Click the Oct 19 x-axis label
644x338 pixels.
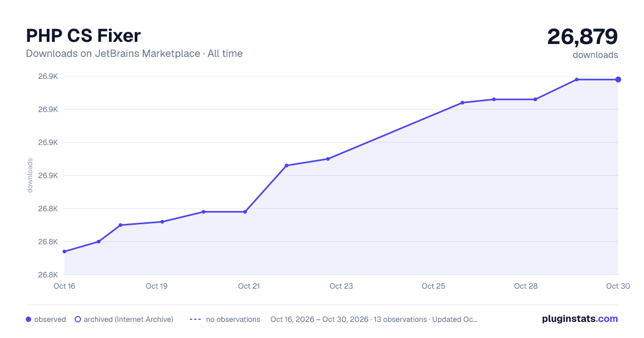tap(157, 286)
